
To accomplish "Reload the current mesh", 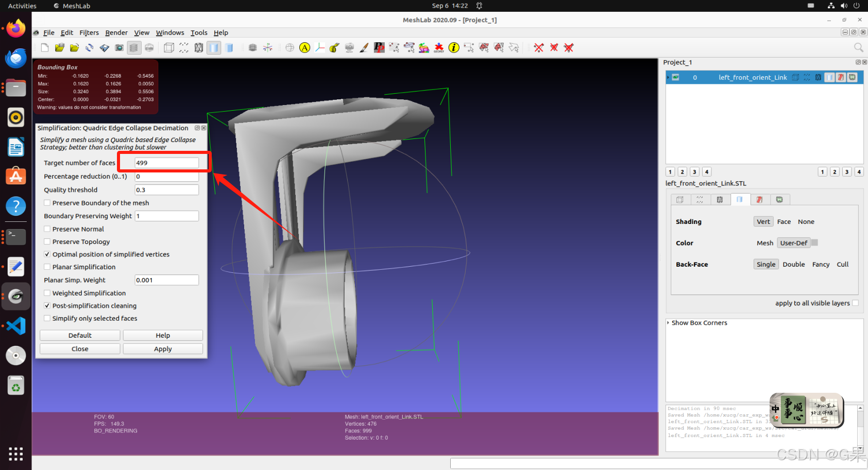I will 90,48.
